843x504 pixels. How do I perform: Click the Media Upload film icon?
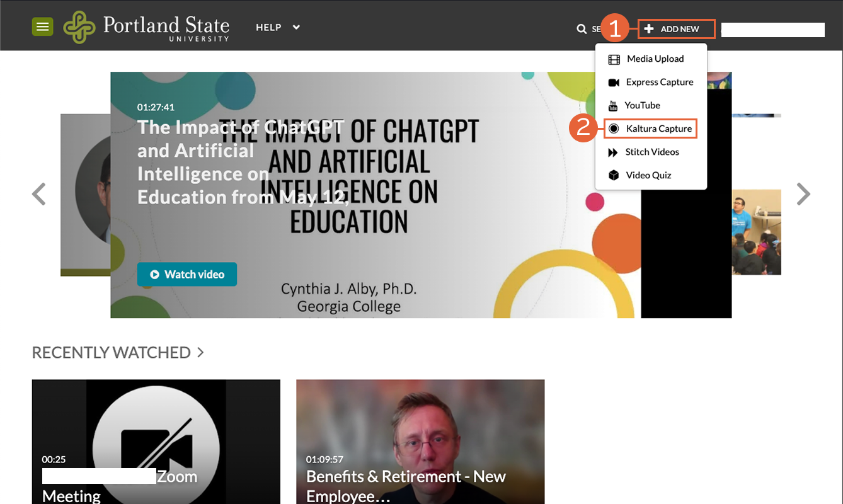tap(614, 59)
